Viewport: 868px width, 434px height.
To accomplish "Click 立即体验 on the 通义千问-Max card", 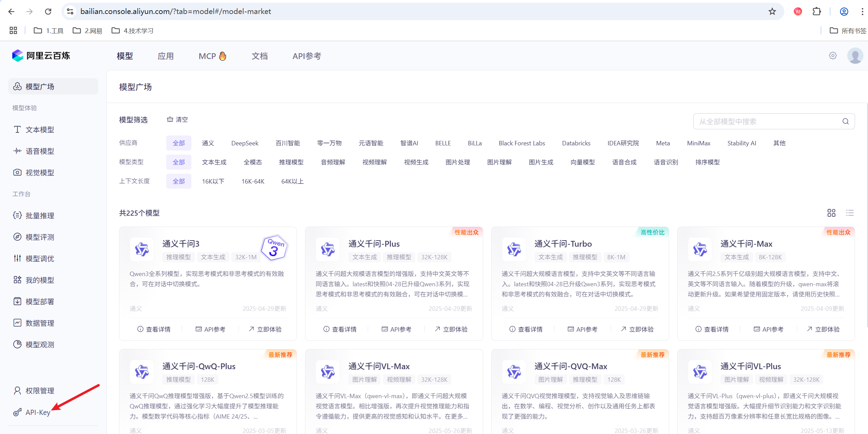I will 823,329.
